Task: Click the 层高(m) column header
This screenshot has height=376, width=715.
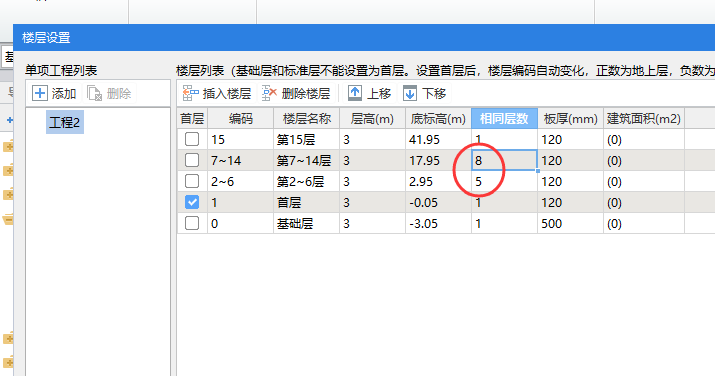Action: click(x=372, y=118)
